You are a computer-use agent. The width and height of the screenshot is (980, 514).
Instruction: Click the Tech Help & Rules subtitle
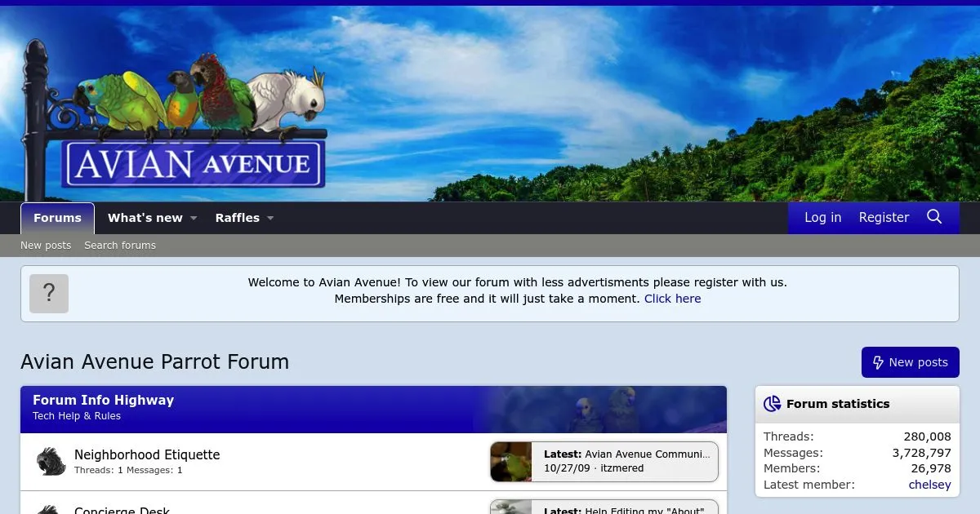point(77,416)
